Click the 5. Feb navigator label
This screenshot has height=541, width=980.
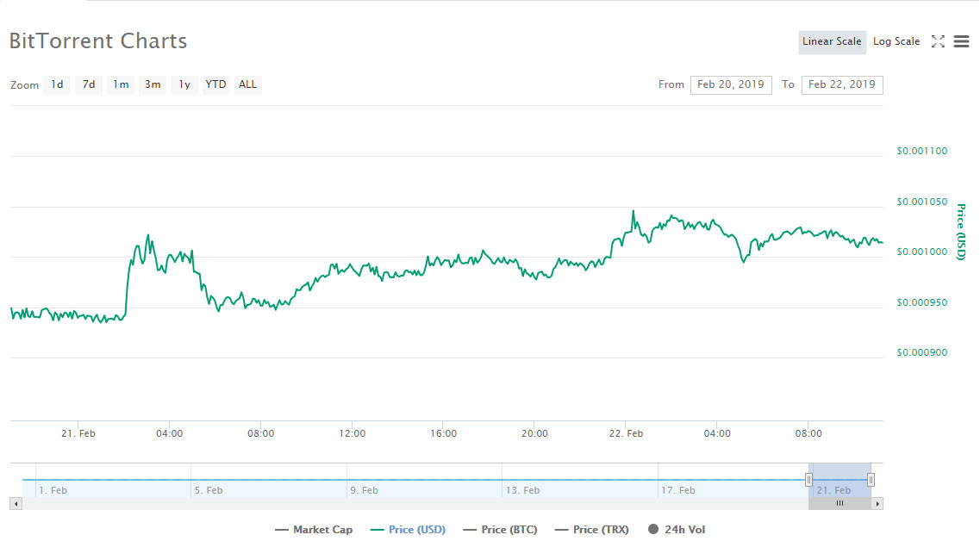[x=208, y=490]
